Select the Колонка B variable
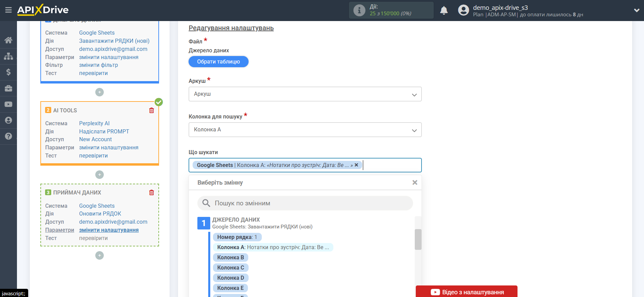Viewport: 644px width, 297px height. pyautogui.click(x=231, y=257)
